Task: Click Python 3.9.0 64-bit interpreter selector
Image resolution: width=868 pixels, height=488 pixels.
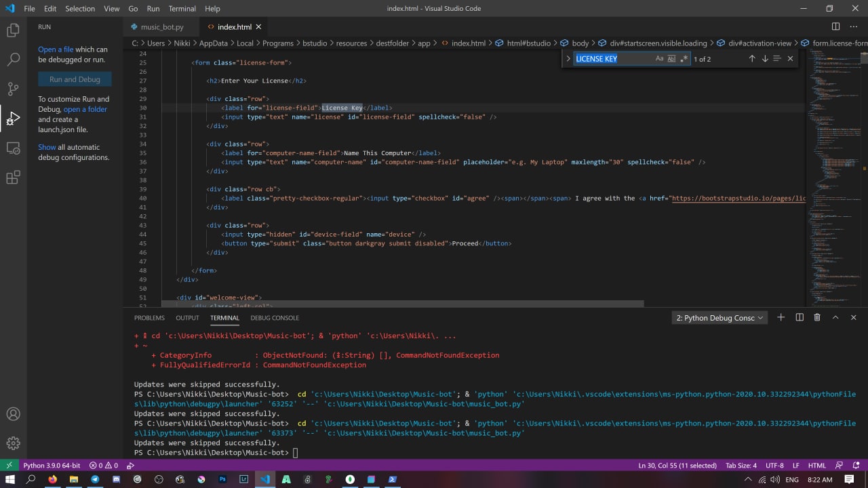Action: pyautogui.click(x=52, y=466)
